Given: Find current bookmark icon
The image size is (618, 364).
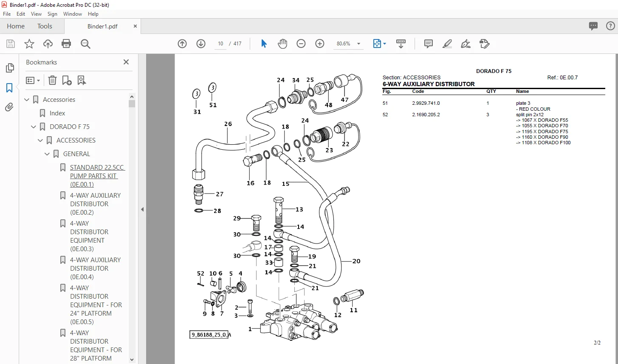Looking at the screenshot, I should pyautogui.click(x=82, y=80).
